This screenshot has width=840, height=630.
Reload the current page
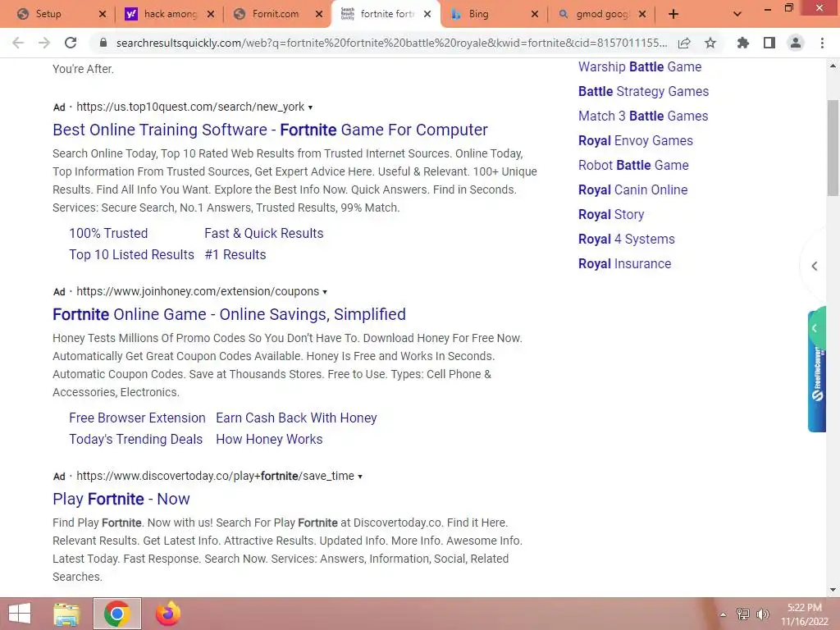coord(71,43)
